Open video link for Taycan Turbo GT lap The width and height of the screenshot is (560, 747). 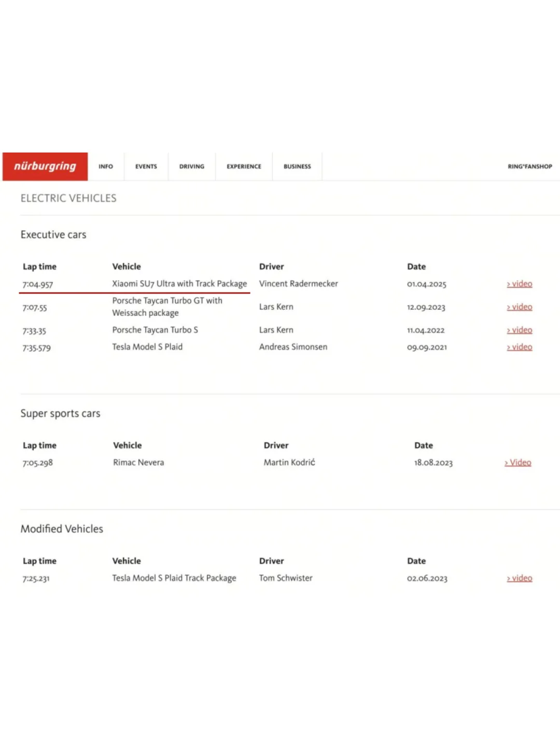point(520,307)
